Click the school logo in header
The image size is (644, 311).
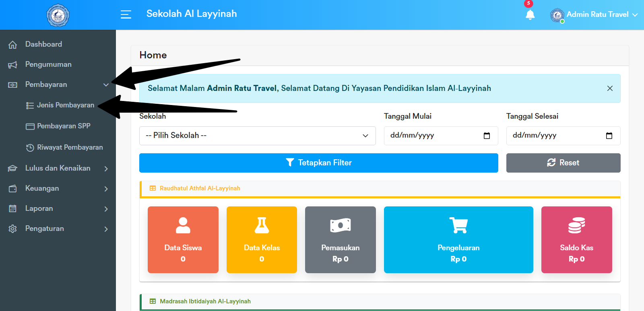(x=58, y=15)
